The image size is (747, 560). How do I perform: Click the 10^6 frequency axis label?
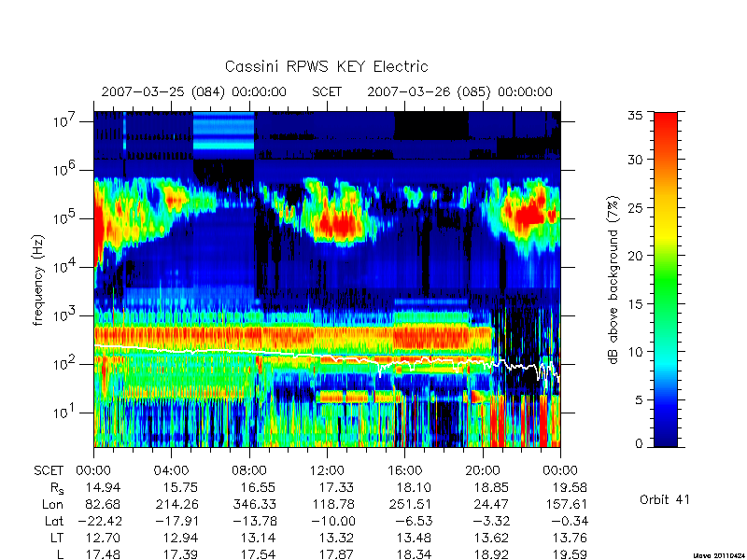tap(63, 170)
